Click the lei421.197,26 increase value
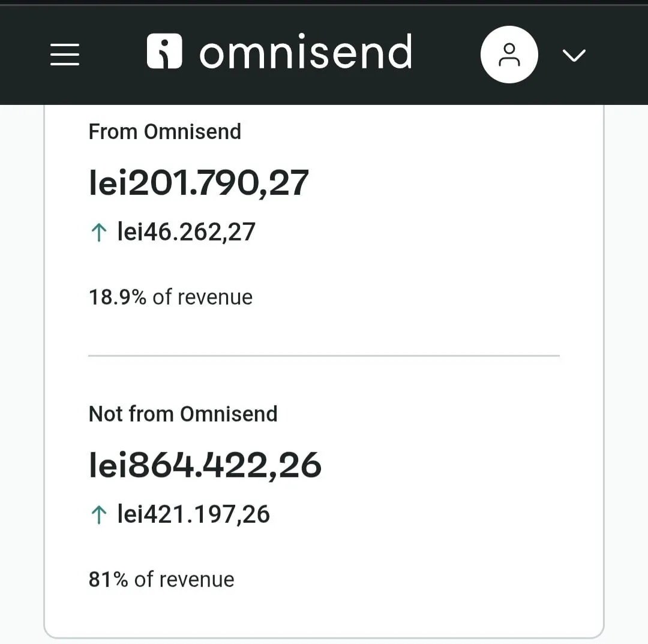Screen dimensions: 648x644 194,514
